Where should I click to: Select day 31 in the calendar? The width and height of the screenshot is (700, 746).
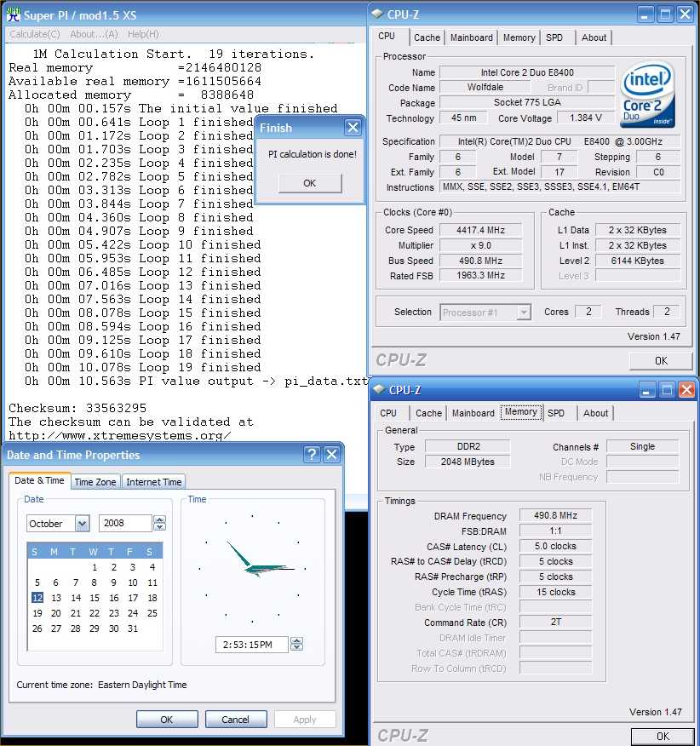tap(133, 628)
